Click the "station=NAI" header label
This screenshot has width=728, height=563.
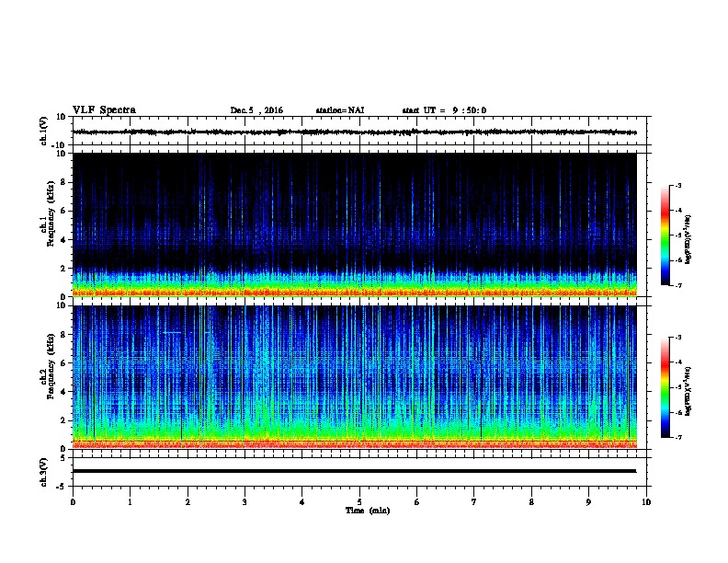point(340,110)
